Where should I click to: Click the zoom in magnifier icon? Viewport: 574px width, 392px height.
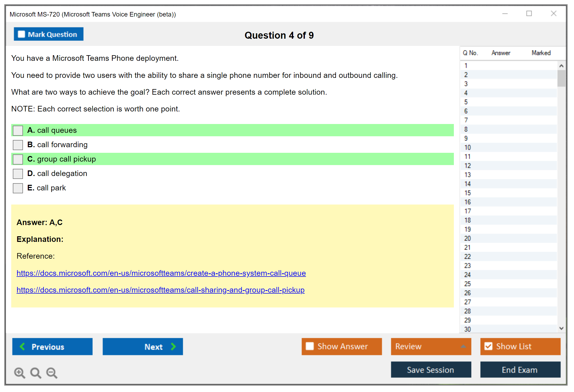pos(19,373)
